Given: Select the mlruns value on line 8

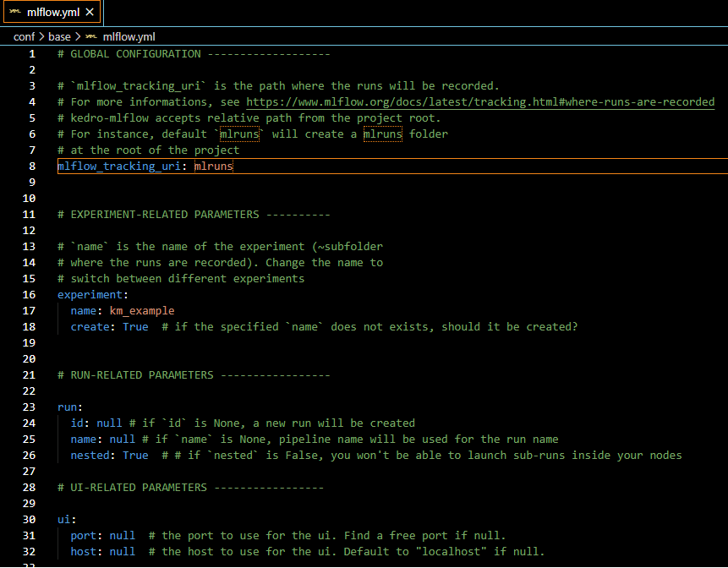Looking at the screenshot, I should [x=214, y=167].
